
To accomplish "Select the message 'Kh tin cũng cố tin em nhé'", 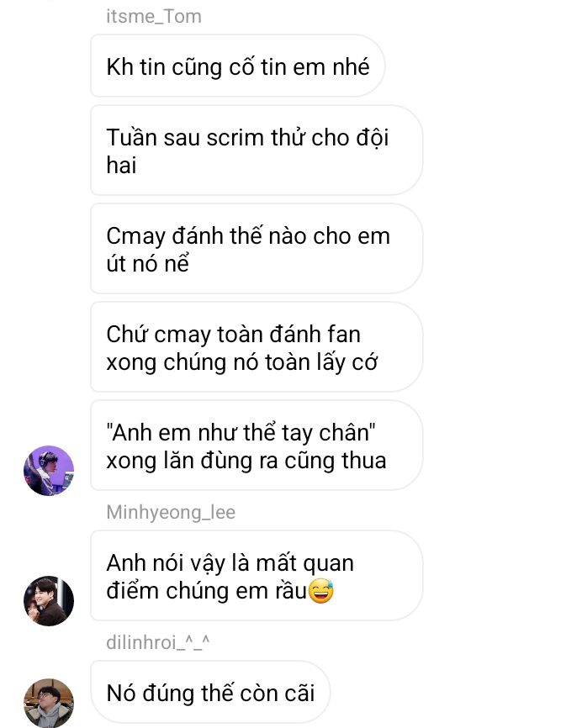I will tap(237, 66).
